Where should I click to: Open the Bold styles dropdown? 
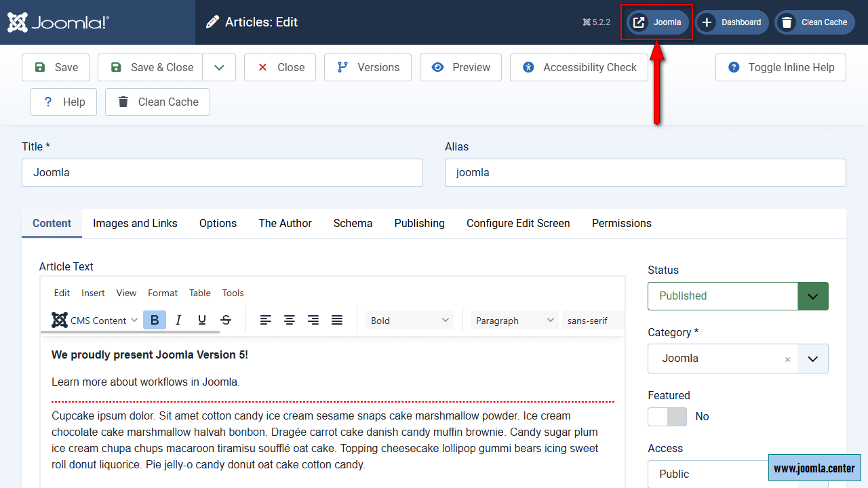point(410,320)
